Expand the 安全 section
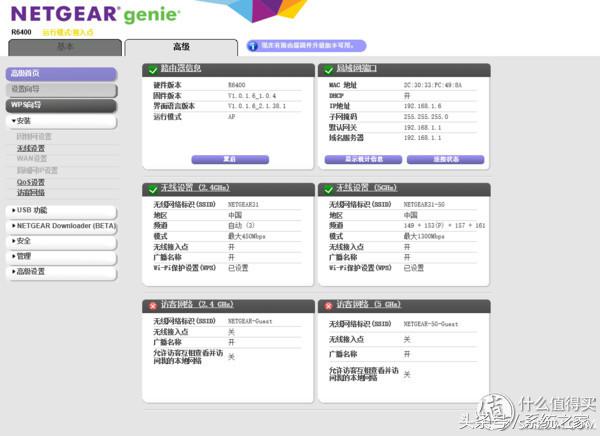The height and width of the screenshot is (436, 600). click(61, 241)
